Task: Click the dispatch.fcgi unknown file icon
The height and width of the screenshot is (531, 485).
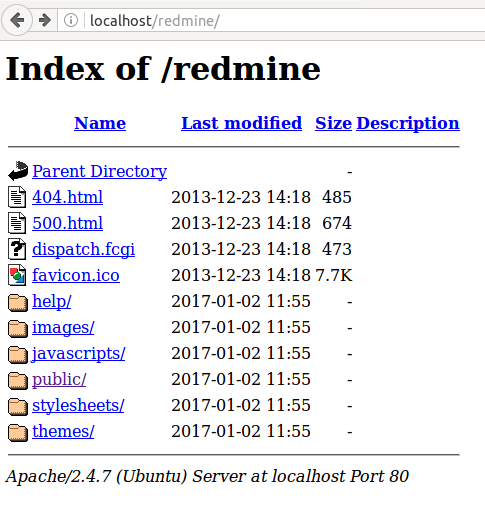Action: coord(17,249)
